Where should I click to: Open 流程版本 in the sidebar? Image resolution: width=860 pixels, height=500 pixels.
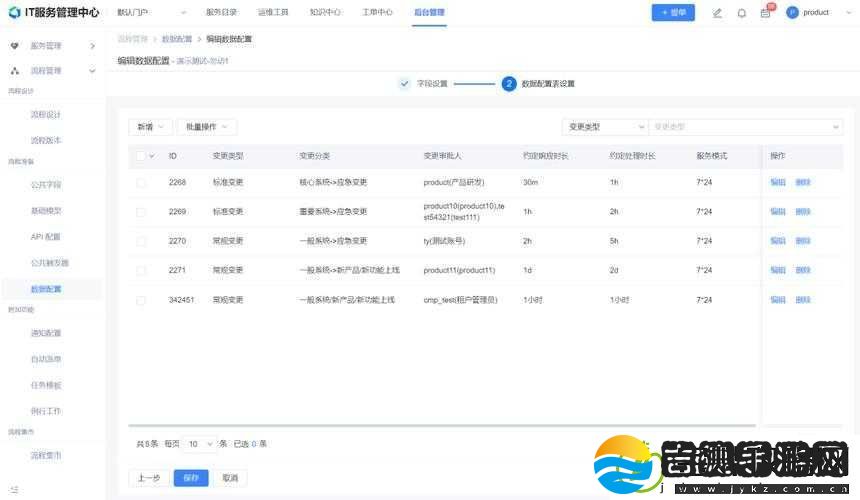[46, 140]
